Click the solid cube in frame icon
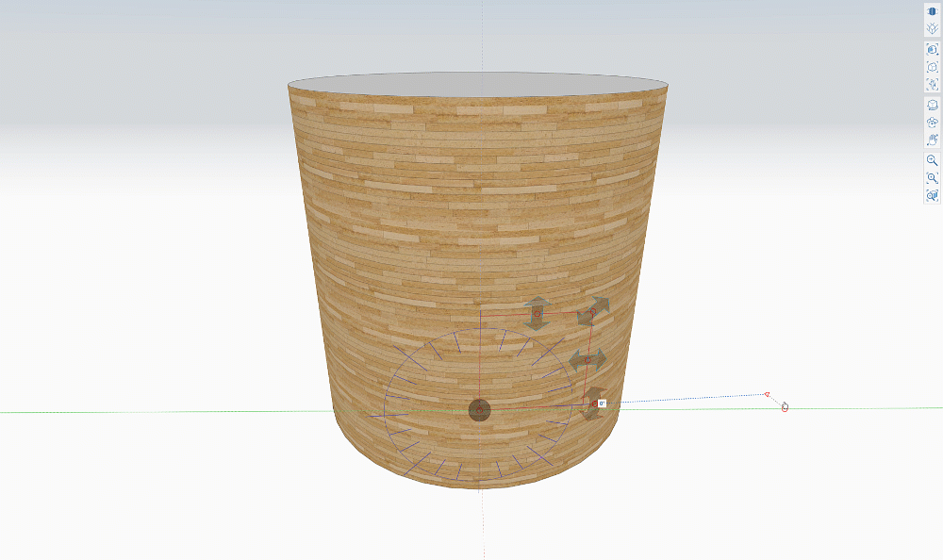 933,49
